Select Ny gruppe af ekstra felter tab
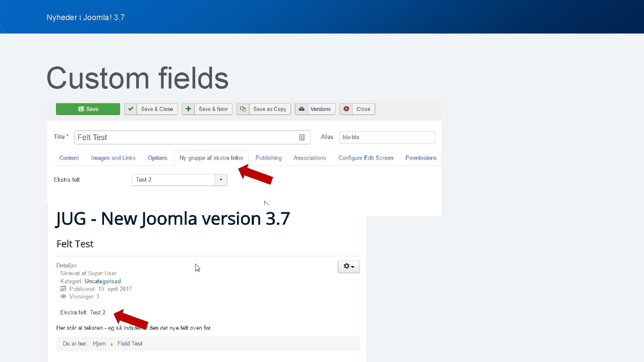 point(211,158)
